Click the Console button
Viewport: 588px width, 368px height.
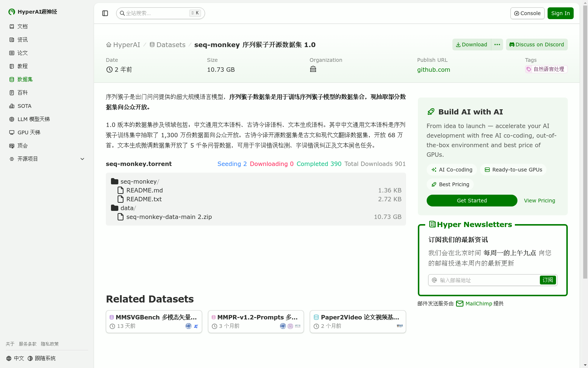tap(527, 13)
